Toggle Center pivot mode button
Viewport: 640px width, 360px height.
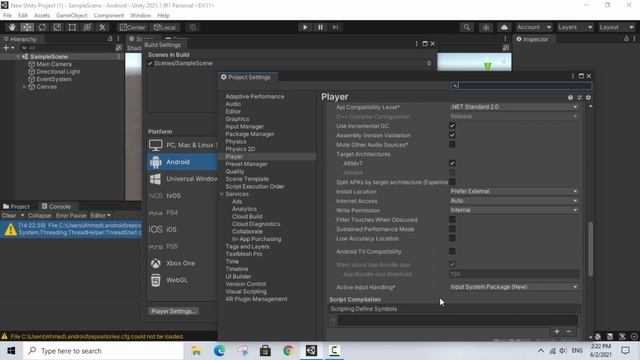[133, 27]
